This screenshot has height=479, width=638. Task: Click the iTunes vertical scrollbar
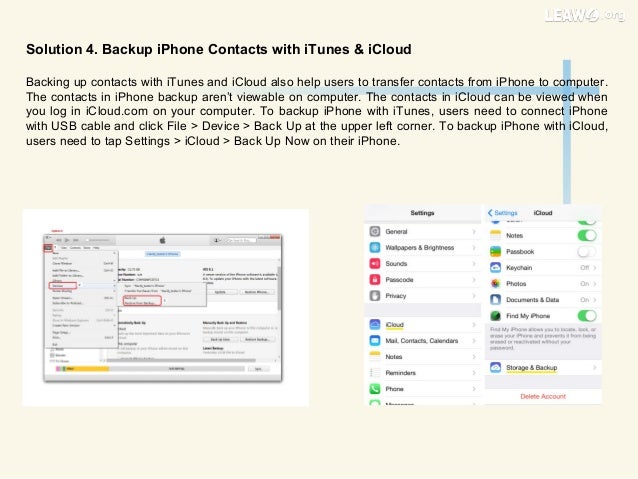coord(279,288)
